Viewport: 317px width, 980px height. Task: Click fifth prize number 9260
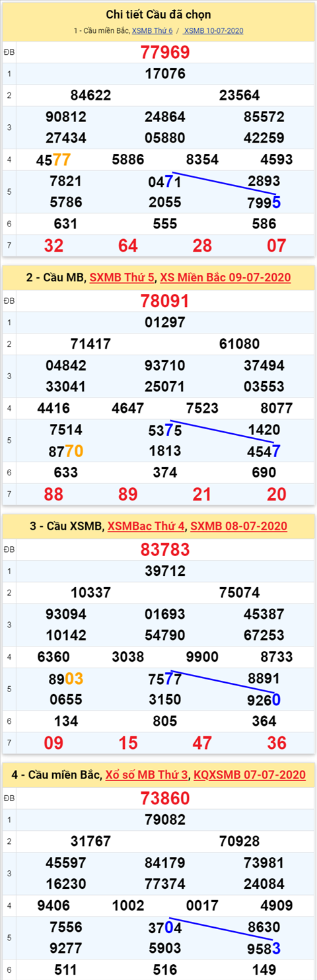(264, 699)
